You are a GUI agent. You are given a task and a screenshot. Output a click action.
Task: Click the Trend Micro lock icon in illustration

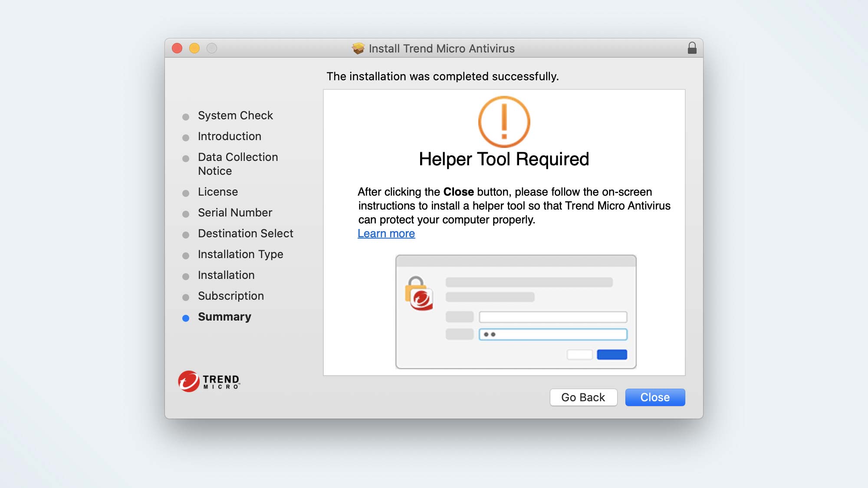coord(419,294)
